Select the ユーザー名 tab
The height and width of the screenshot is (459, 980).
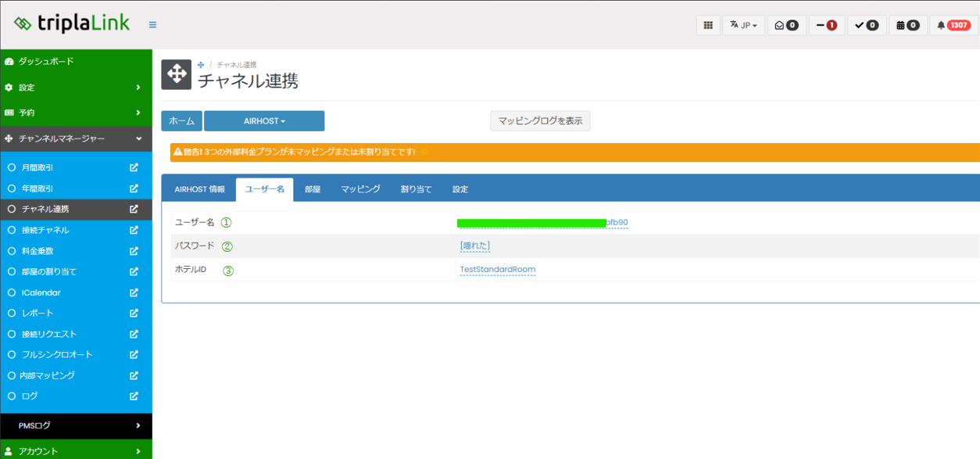[x=265, y=189]
